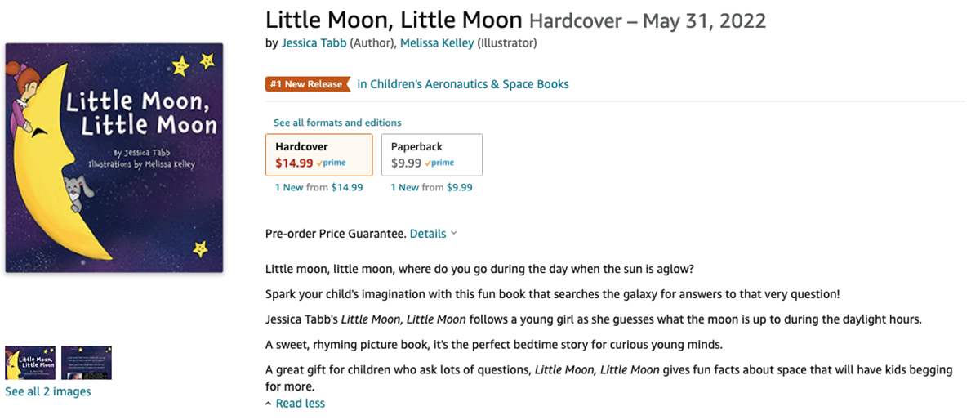980x420 pixels.
Task: Open Children's Aeronautics & Space Books category
Action: [463, 84]
